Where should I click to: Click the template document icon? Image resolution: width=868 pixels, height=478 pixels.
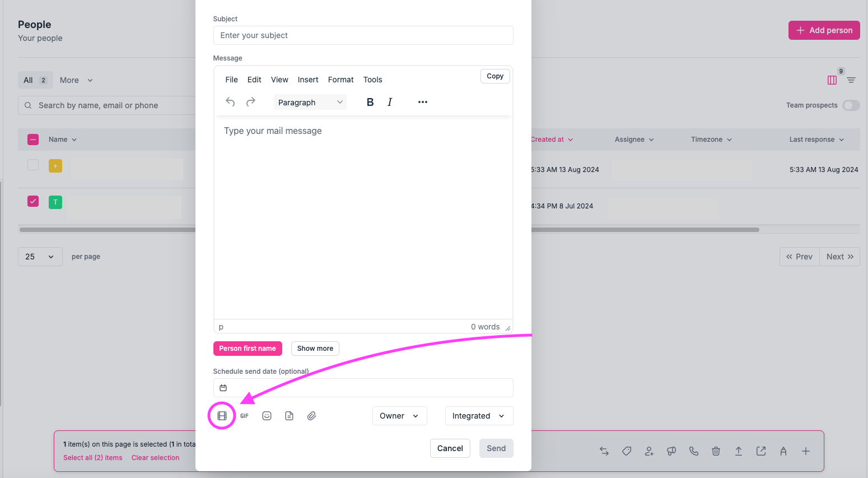[289, 416]
